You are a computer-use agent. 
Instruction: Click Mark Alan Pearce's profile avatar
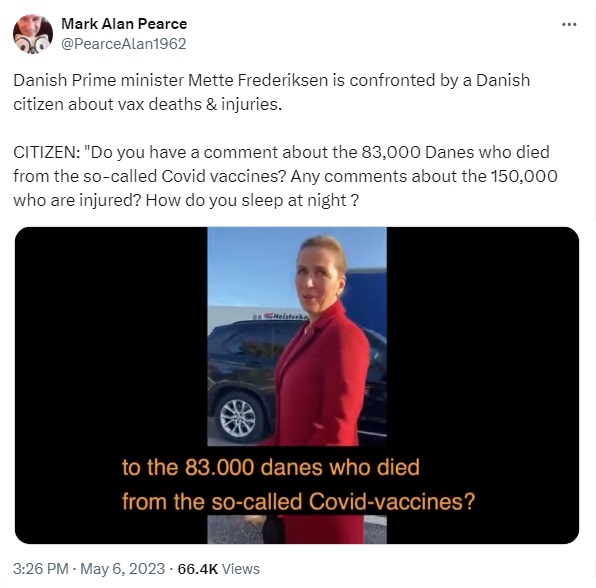(33, 34)
